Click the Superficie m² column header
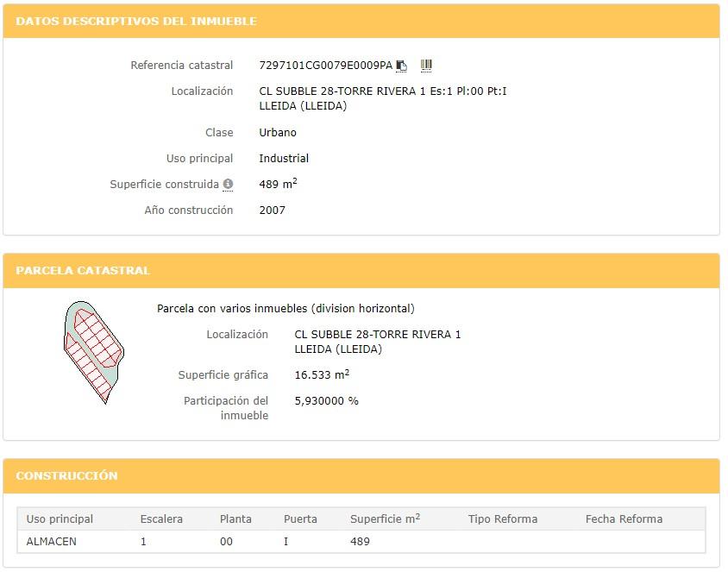Viewport: 728px width, 572px height. tap(385, 519)
